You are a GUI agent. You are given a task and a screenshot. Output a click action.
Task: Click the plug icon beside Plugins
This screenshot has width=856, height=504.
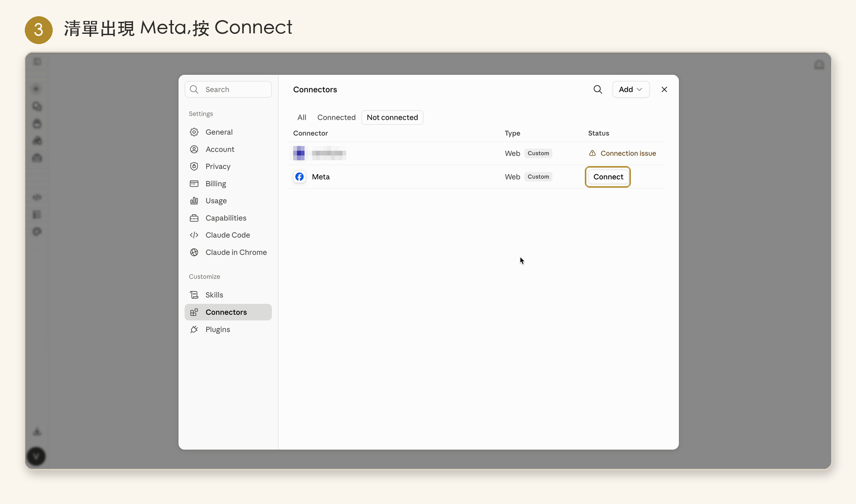[194, 329]
